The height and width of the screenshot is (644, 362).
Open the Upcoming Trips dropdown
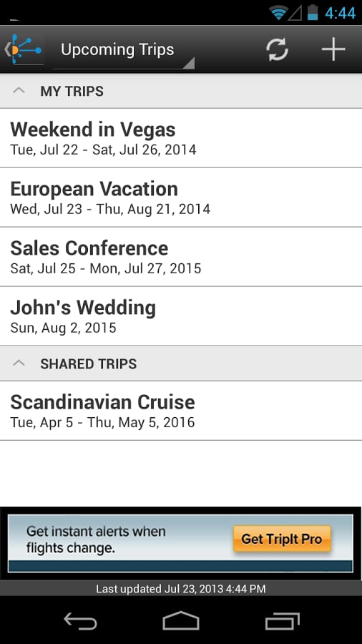pos(124,50)
